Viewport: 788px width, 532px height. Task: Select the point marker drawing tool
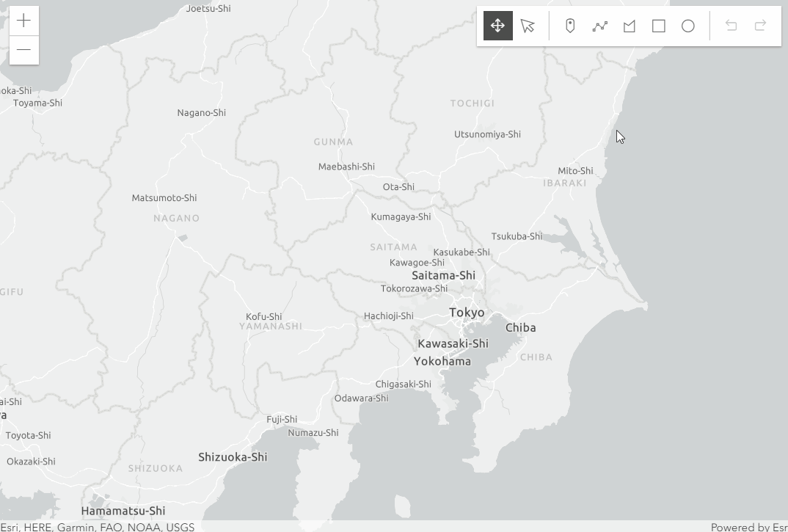[570, 26]
